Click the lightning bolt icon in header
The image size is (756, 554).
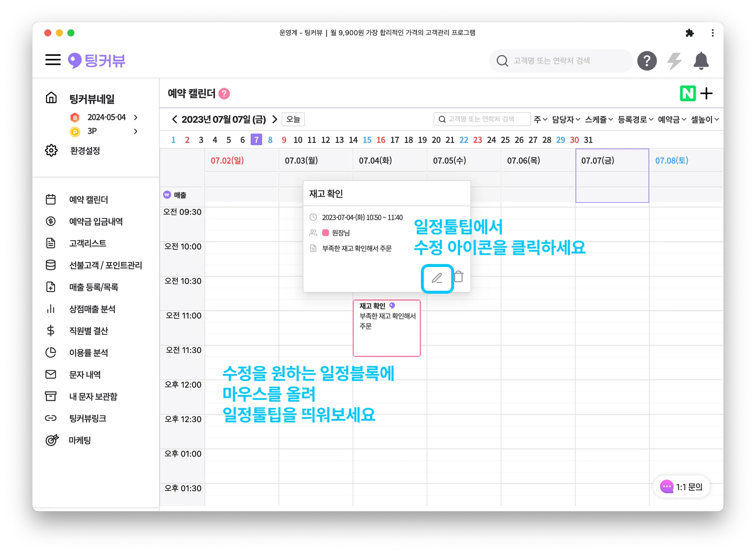point(674,61)
